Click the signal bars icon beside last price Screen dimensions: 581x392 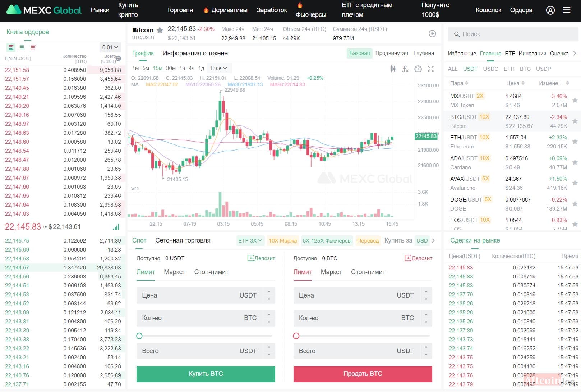pos(116,227)
